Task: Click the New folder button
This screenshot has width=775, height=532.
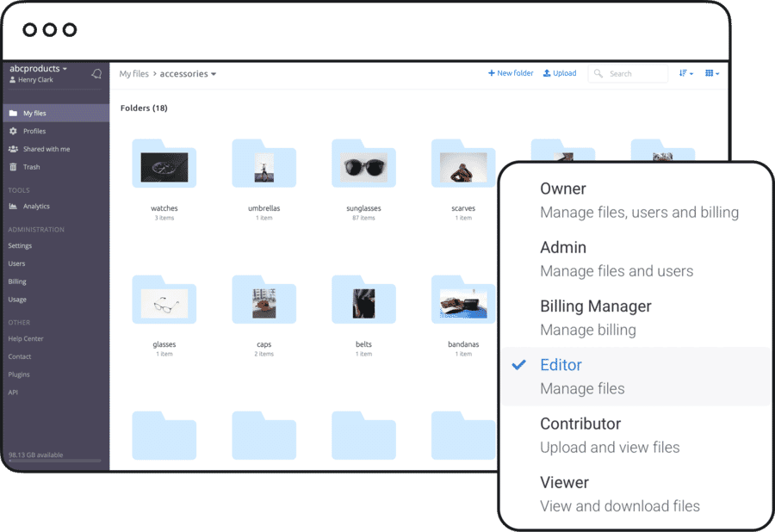Action: coord(511,74)
